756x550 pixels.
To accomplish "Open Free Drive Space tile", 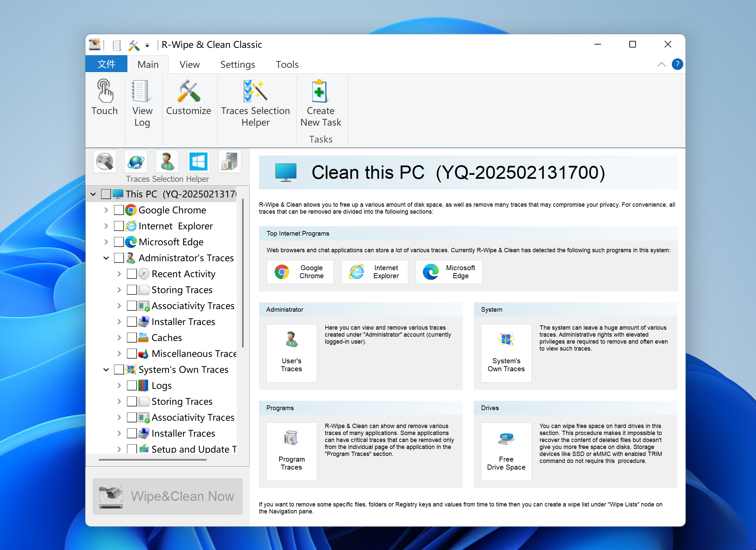I will 506,451.
